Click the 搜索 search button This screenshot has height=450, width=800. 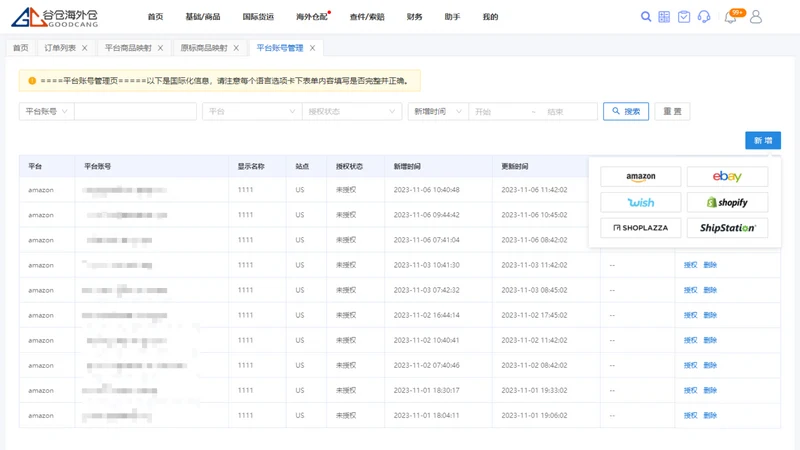[x=626, y=111]
